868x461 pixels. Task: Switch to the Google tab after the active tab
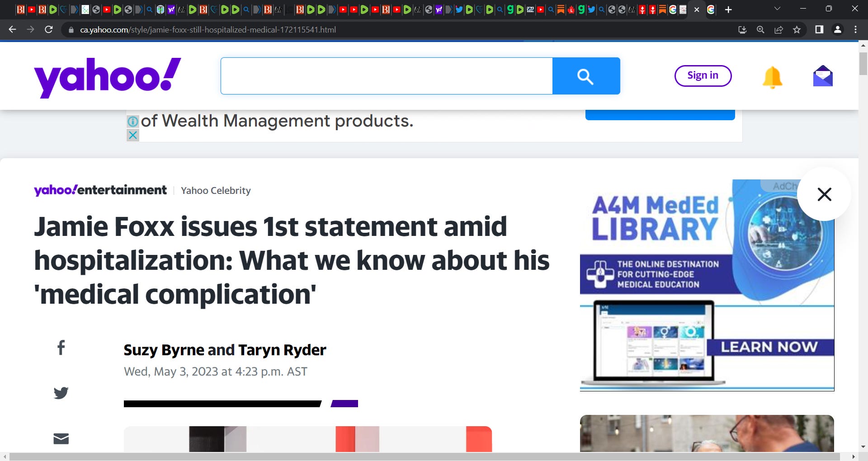711,9
